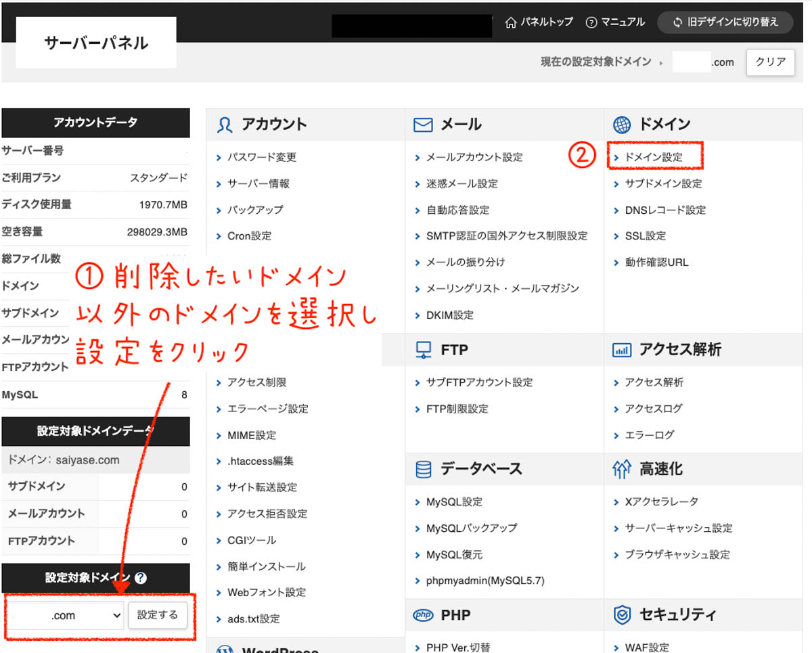Click the アクセス解析 chart icon
Screen dimensions: 812x653
click(621, 350)
